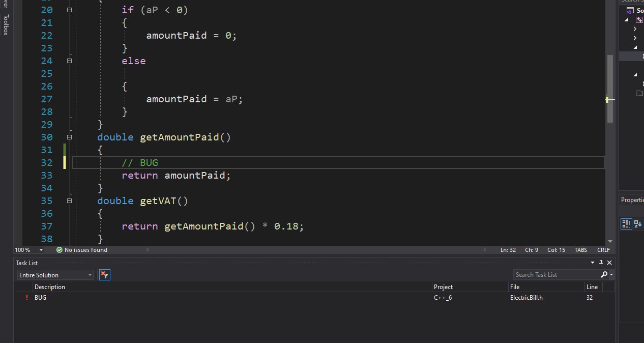Select Alphabetical sort in Properties panel
Viewport: 644px width, 343px height.
click(x=637, y=223)
